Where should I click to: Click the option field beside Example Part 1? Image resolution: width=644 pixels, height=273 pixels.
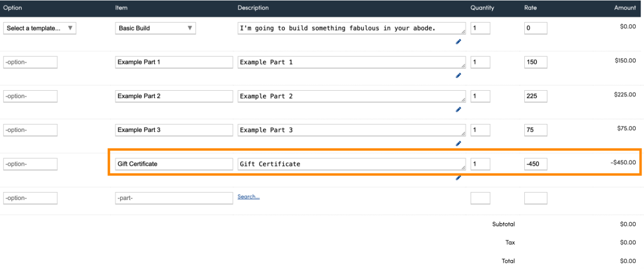tap(30, 62)
